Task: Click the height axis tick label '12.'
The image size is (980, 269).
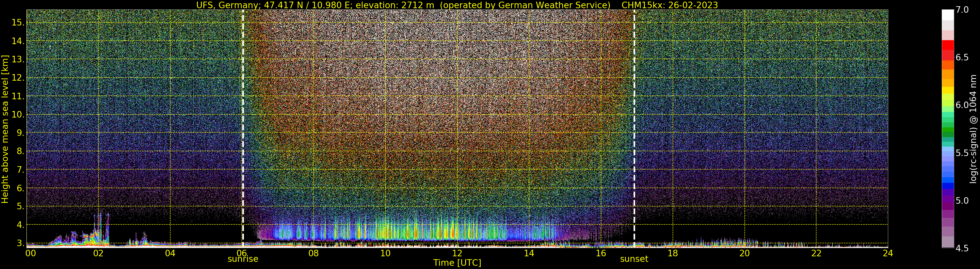Action: [18, 78]
